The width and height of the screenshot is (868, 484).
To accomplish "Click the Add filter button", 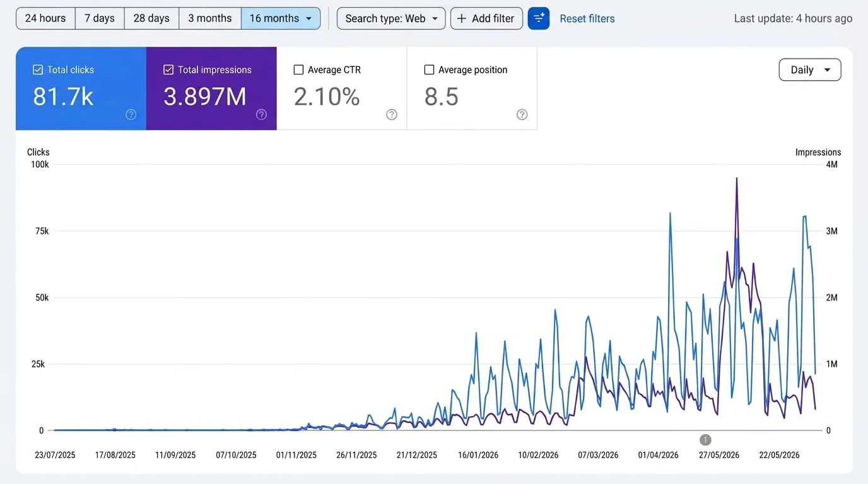I will coord(486,18).
